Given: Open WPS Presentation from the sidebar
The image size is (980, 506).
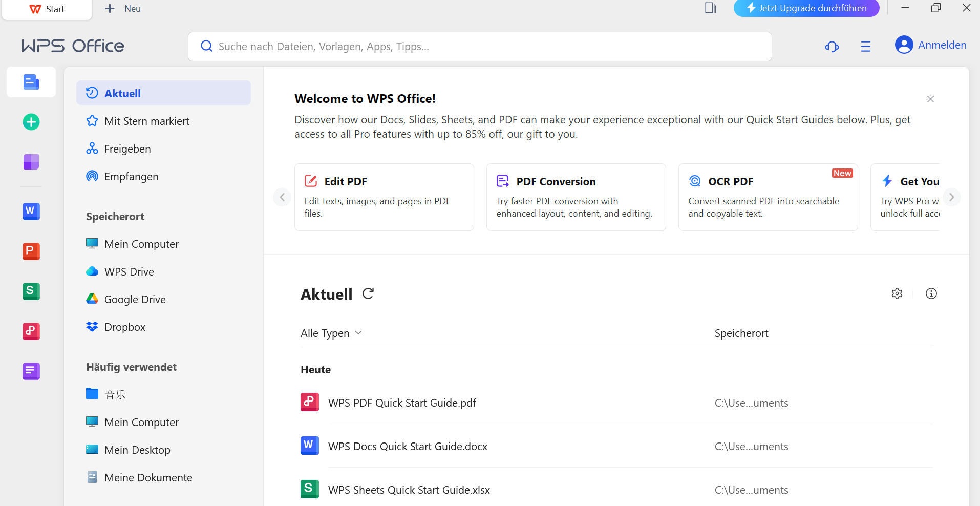Looking at the screenshot, I should [x=31, y=251].
